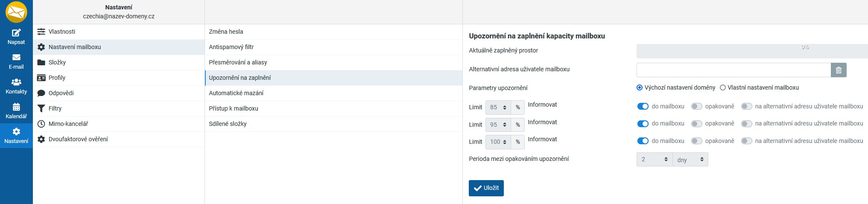Image resolution: width=868 pixels, height=204 pixels.
Task: Open the 'dny' period unit dropdown
Action: pos(690,160)
